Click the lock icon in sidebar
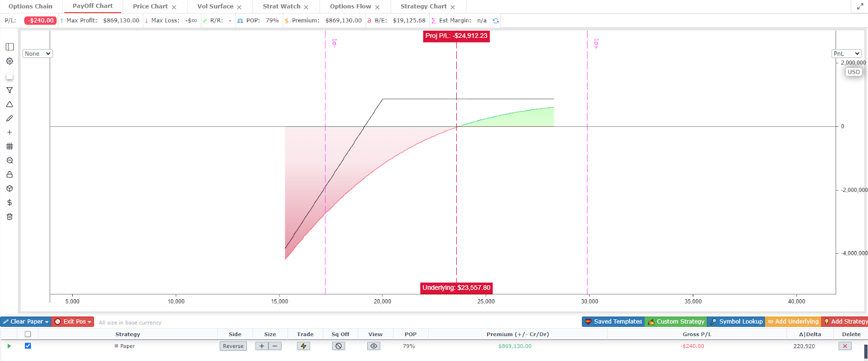Viewport: 868px width, 361px height. (x=9, y=175)
